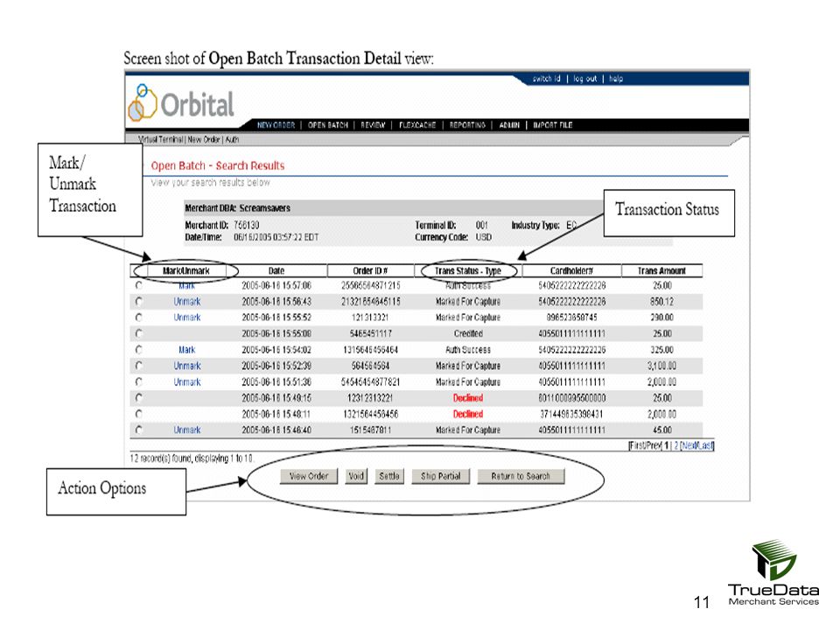Open the OPEN BATCH menu
The width and height of the screenshot is (840, 630).
click(x=328, y=125)
